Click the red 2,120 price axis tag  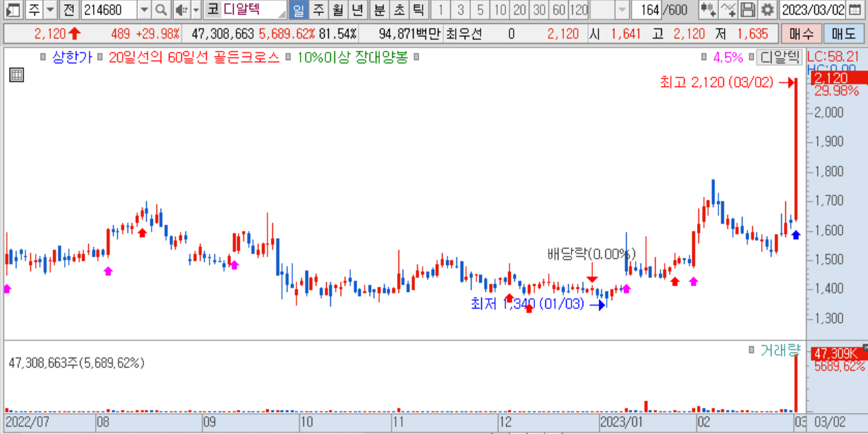pyautogui.click(x=838, y=79)
